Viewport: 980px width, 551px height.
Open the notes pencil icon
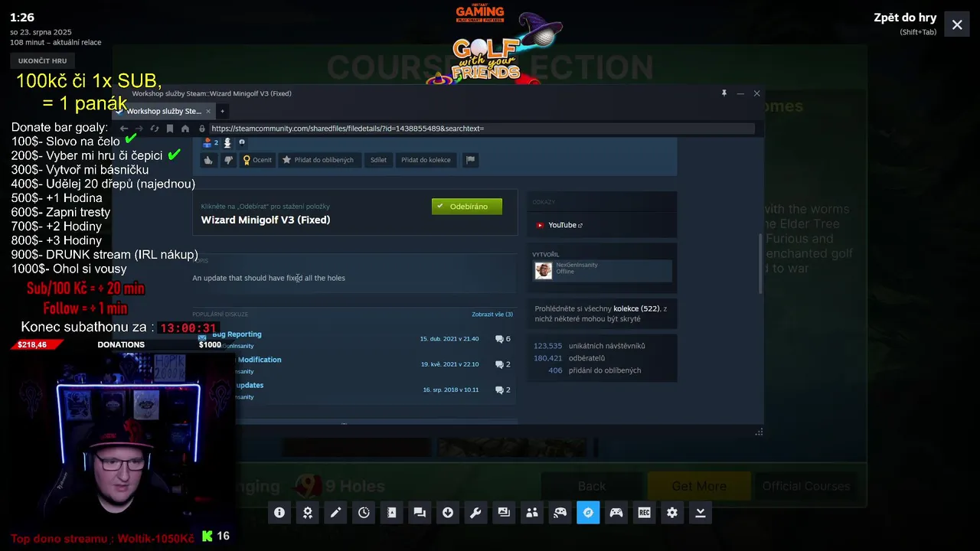pos(335,513)
